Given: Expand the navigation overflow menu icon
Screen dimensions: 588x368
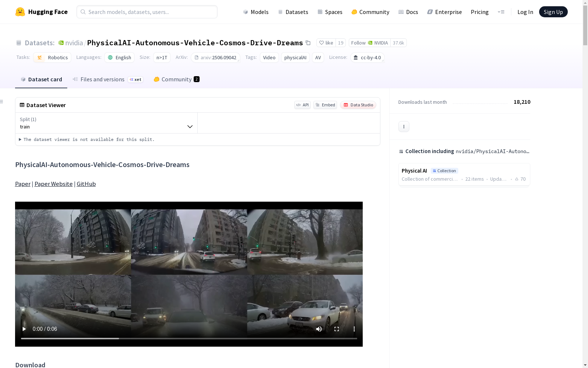Looking at the screenshot, I should coord(501,12).
